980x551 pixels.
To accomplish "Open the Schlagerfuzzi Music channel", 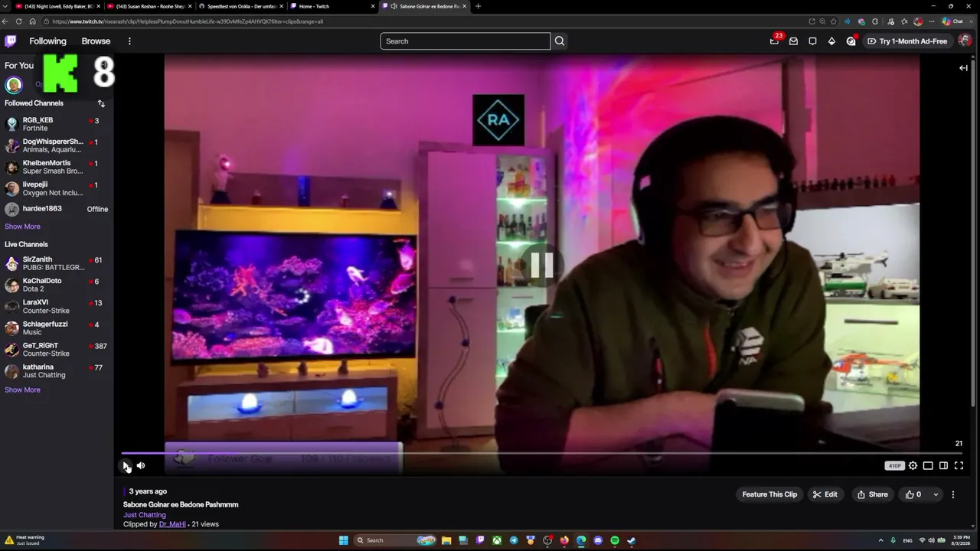I will click(x=57, y=328).
